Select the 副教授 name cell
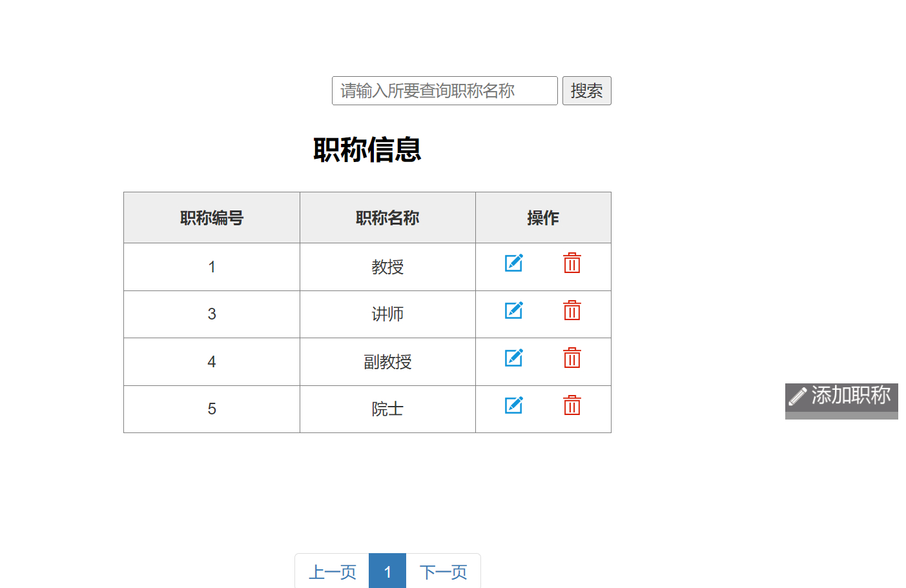The image size is (906, 588). point(387,362)
